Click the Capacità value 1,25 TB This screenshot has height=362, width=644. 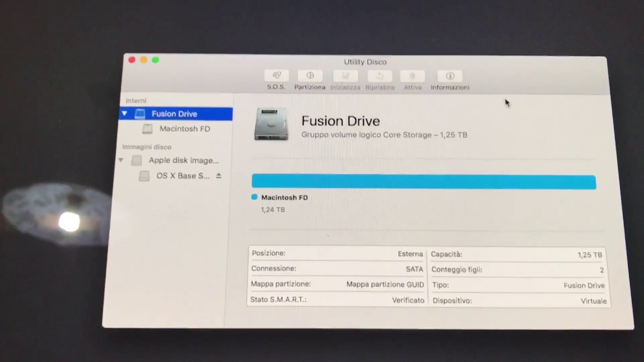point(590,255)
